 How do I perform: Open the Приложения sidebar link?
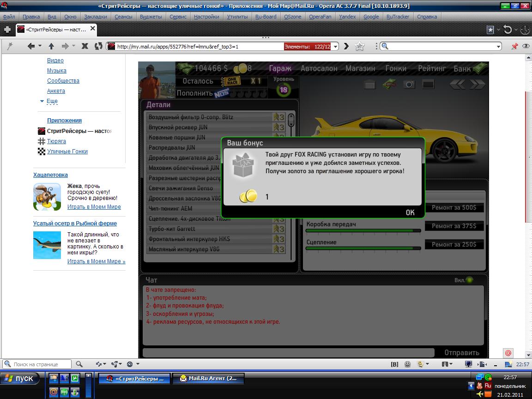[x=64, y=121]
